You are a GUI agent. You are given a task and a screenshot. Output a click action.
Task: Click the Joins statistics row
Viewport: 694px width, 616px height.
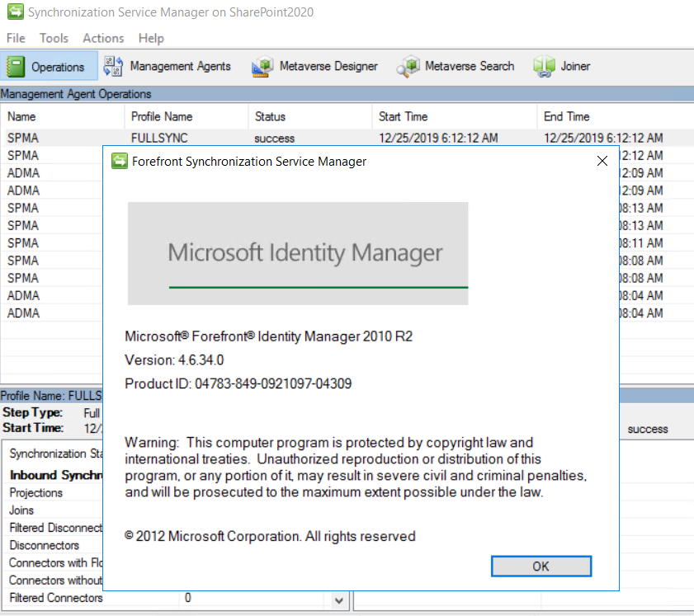coord(21,510)
